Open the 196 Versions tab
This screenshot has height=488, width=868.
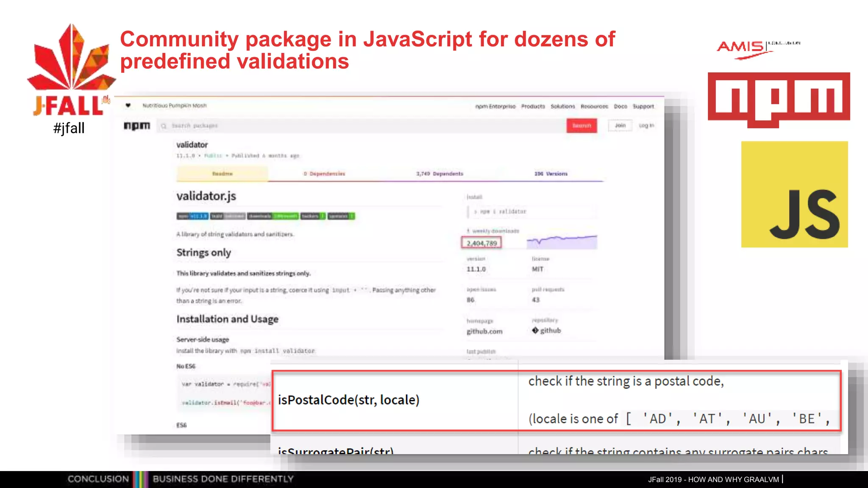[x=551, y=174]
